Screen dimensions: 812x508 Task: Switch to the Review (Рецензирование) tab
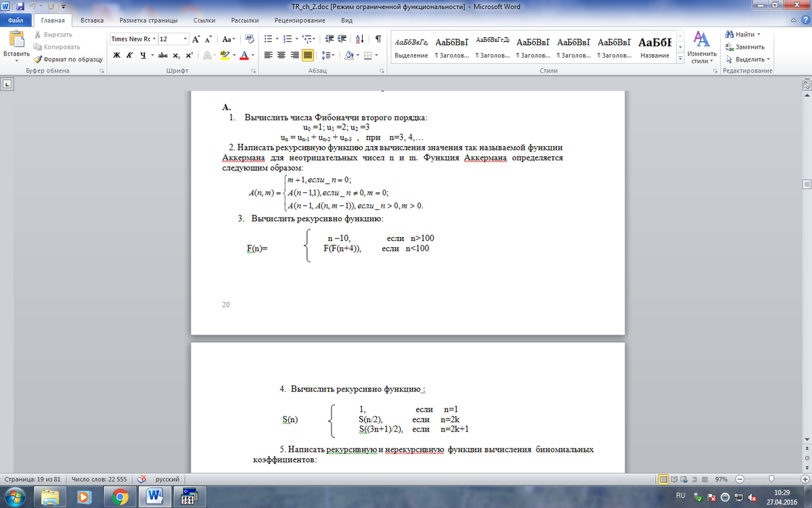[x=300, y=20]
